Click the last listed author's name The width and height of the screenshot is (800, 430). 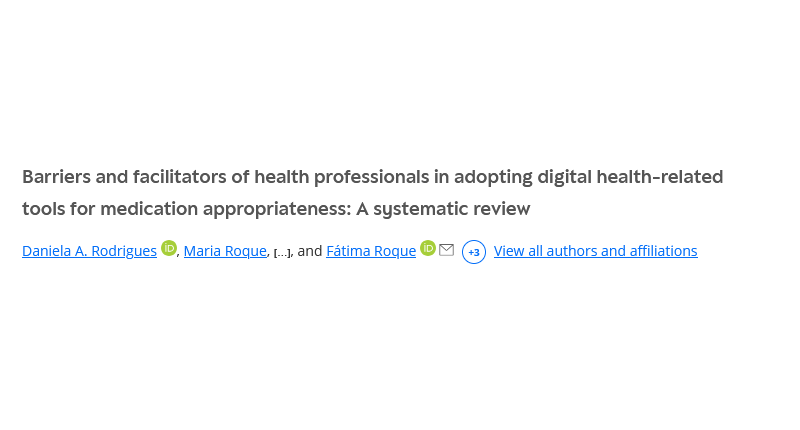coord(371,251)
